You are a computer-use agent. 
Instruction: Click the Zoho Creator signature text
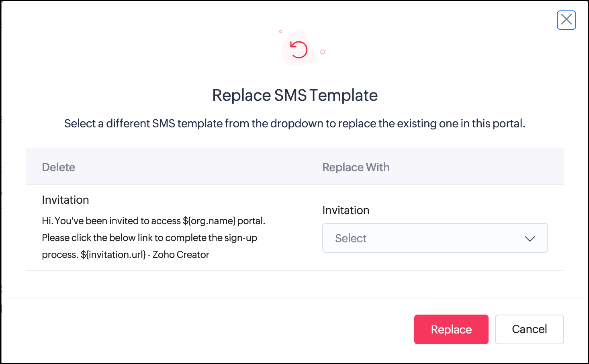point(181,255)
